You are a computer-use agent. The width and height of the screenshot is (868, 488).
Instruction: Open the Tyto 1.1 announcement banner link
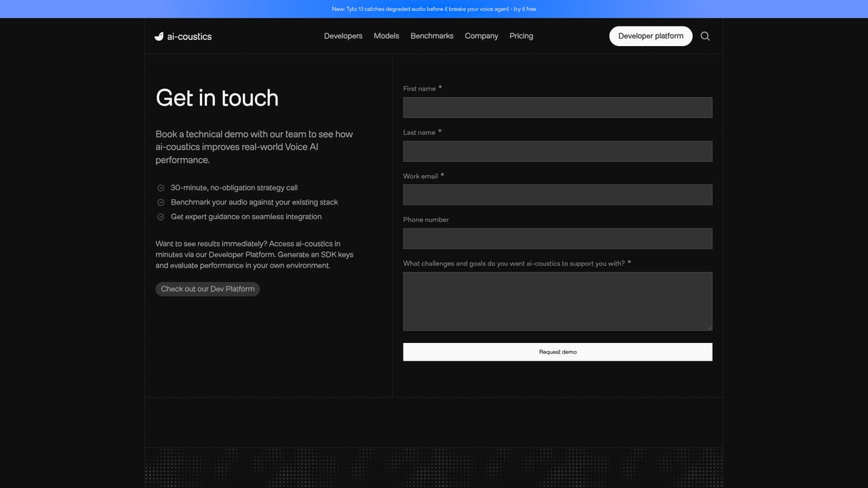434,9
